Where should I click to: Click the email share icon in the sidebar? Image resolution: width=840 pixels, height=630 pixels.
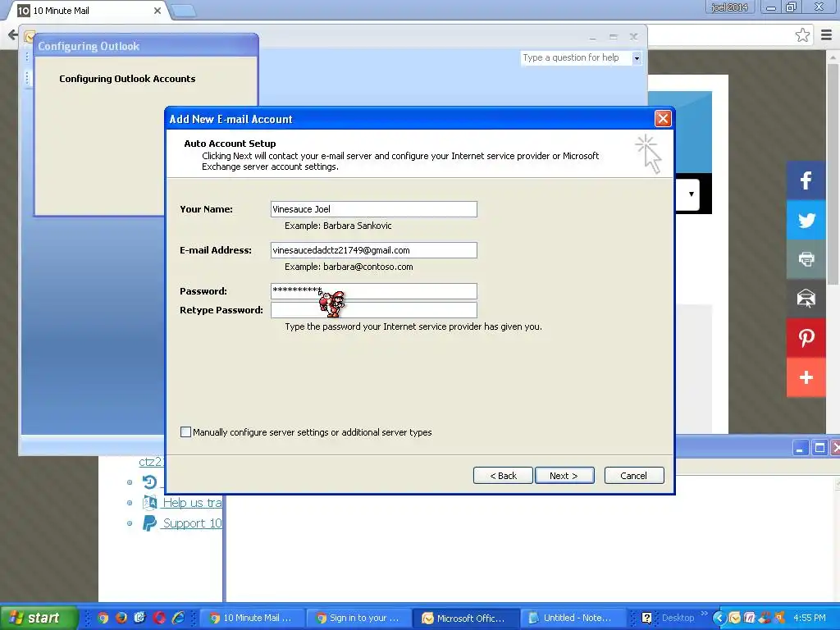tap(806, 299)
